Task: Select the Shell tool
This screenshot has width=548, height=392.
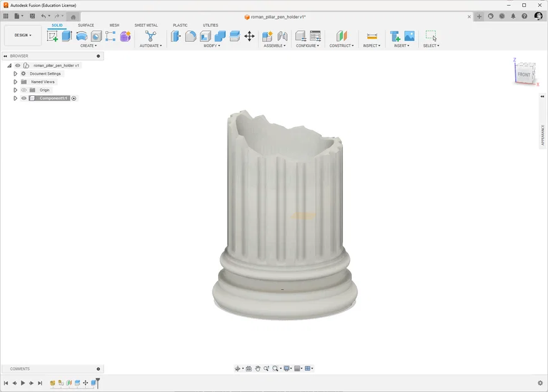Action: tap(205, 36)
